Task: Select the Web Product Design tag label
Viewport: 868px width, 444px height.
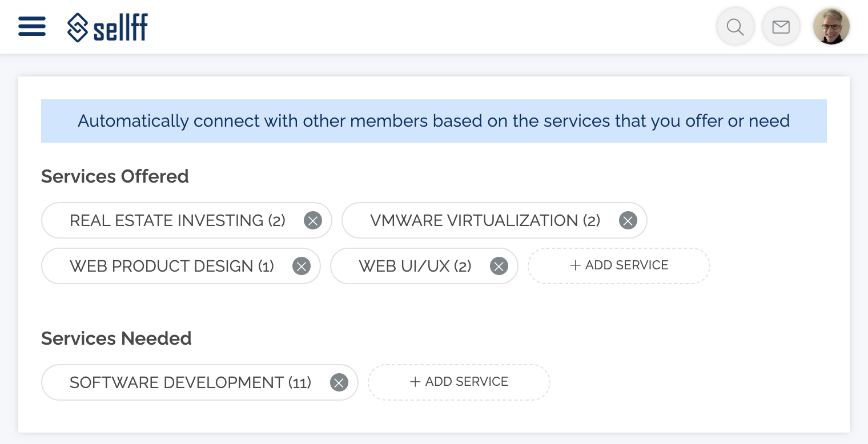Action: (x=171, y=266)
